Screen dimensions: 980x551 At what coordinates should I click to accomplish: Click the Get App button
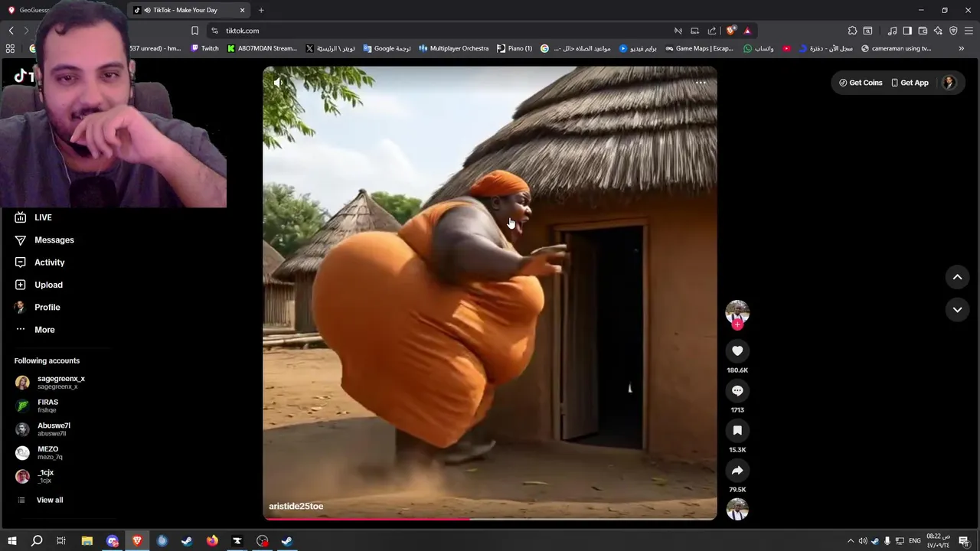[910, 83]
